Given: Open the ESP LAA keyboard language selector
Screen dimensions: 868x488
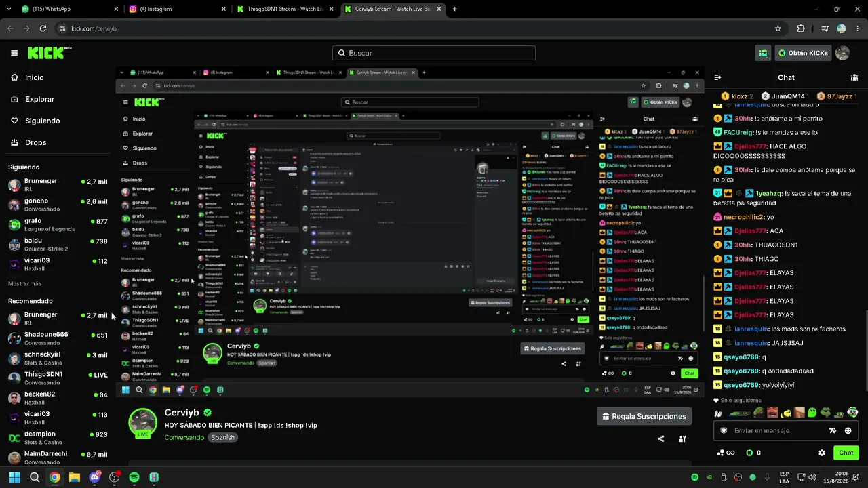Looking at the screenshot, I should point(785,477).
